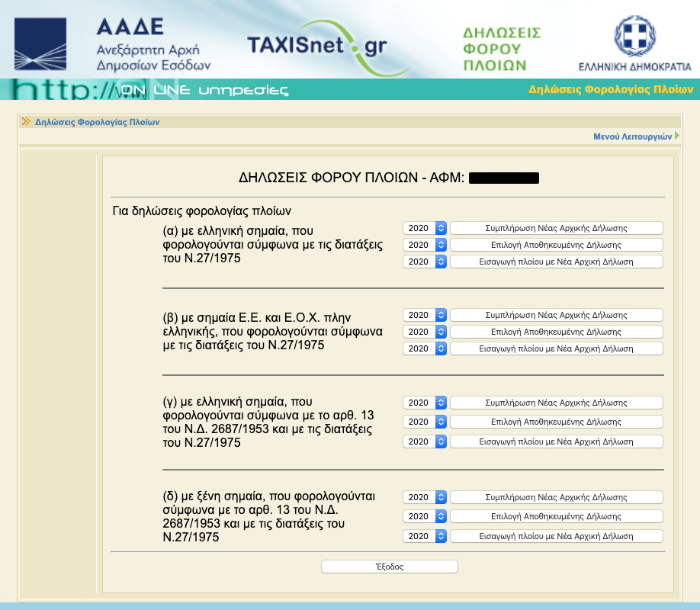Viewport: 700px width, 610px height.
Task: Click Συμπλήρωση Νέας Αρχικής Δήλωσης in section (α)
Action: [x=556, y=228]
